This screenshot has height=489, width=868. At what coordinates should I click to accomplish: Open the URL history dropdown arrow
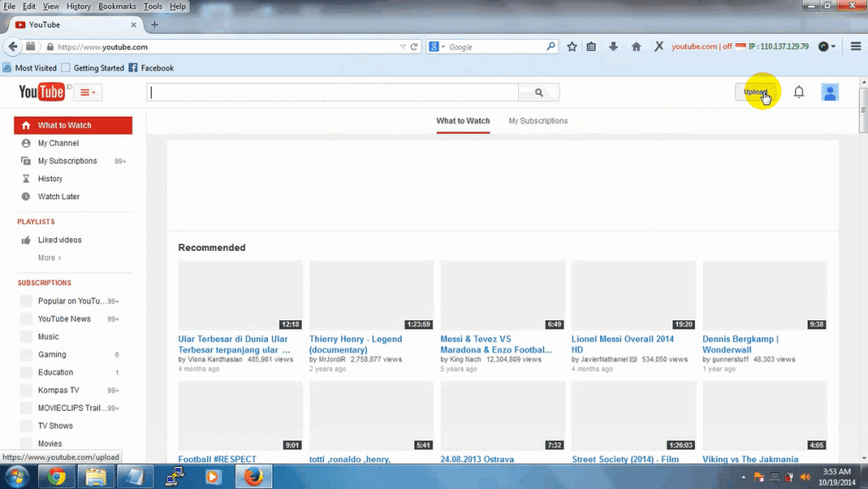(x=403, y=47)
